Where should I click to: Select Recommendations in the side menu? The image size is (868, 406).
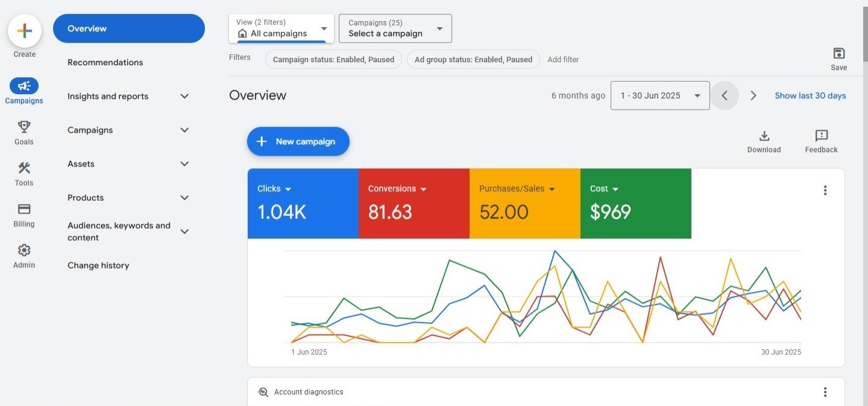(x=105, y=63)
